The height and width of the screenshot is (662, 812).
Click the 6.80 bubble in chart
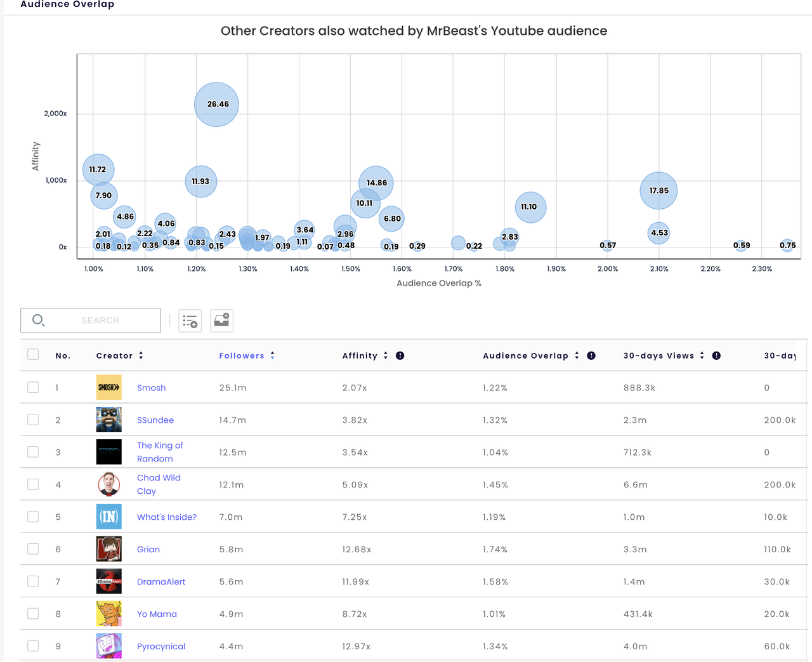click(x=392, y=219)
